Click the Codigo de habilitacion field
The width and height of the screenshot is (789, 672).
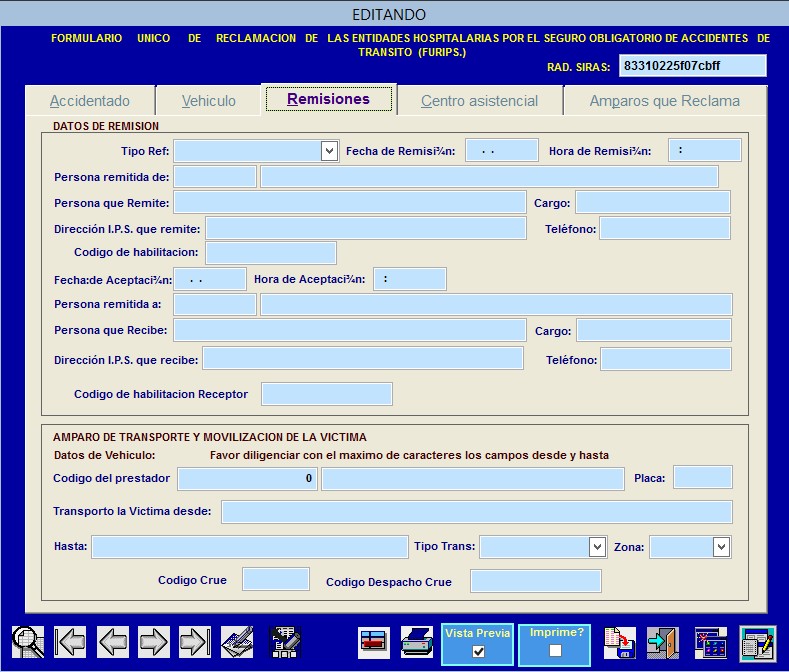(271, 253)
